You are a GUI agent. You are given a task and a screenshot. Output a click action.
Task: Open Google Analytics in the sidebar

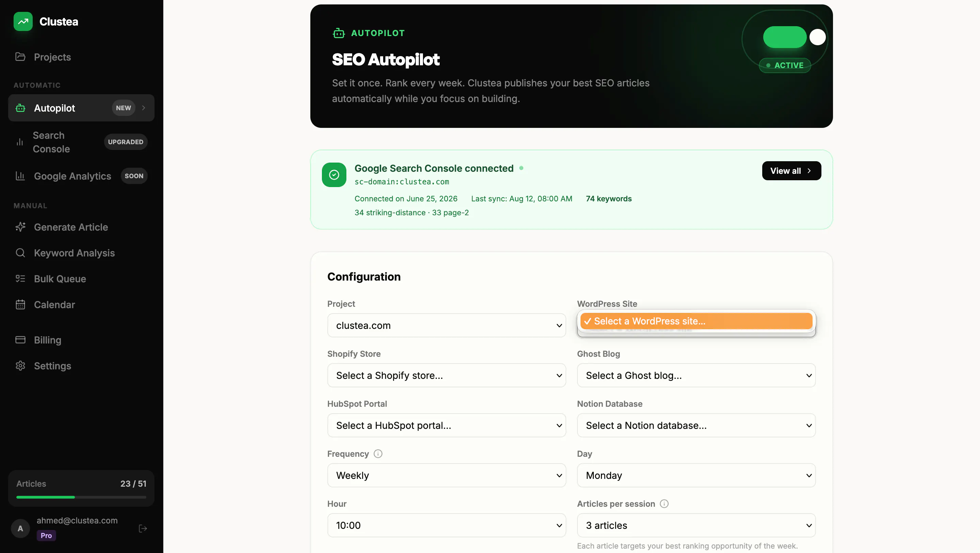click(x=81, y=176)
